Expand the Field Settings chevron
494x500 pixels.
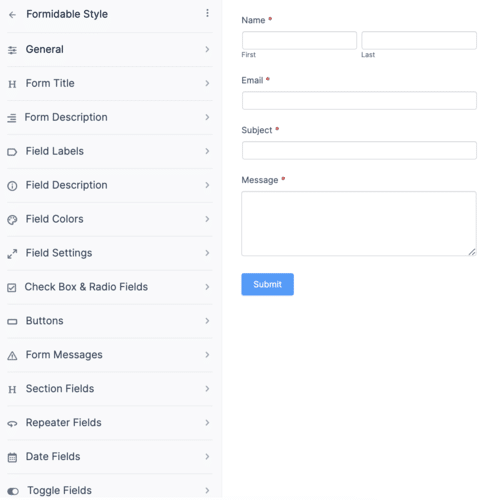coord(207,253)
